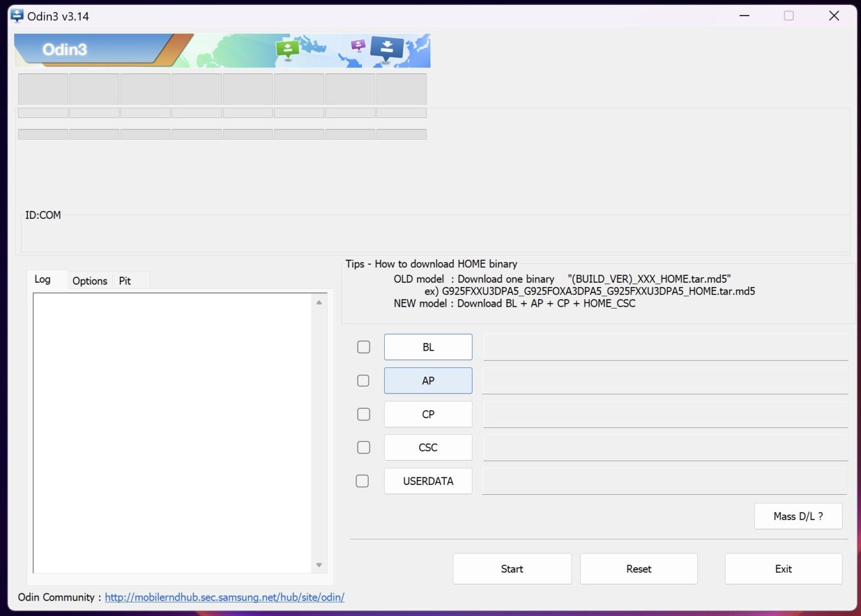Select the Log tab
This screenshot has width=861, height=616.
pyautogui.click(x=43, y=280)
